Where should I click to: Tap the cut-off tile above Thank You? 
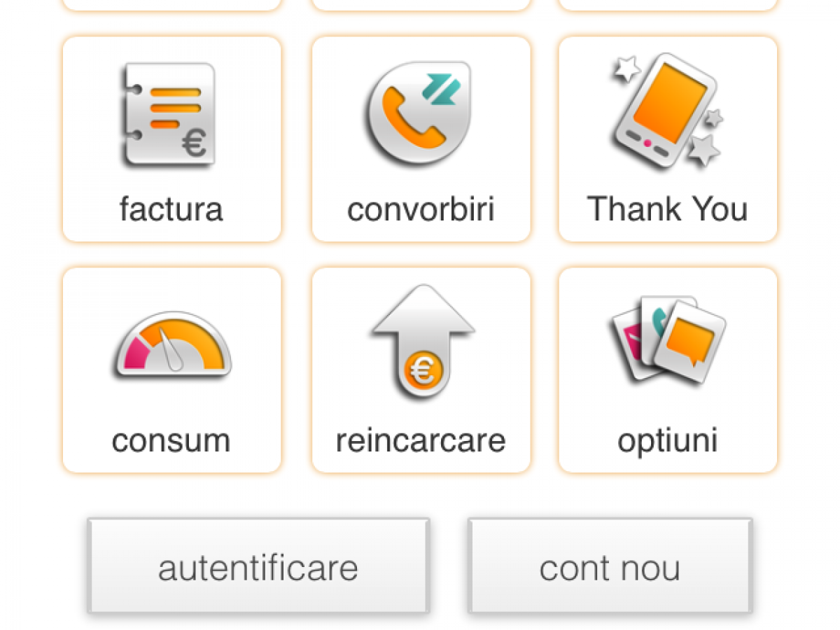(x=668, y=5)
